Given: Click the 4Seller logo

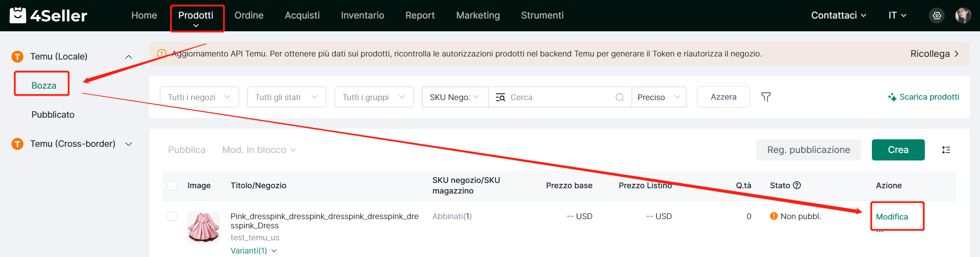Looking at the screenshot, I should (x=48, y=15).
